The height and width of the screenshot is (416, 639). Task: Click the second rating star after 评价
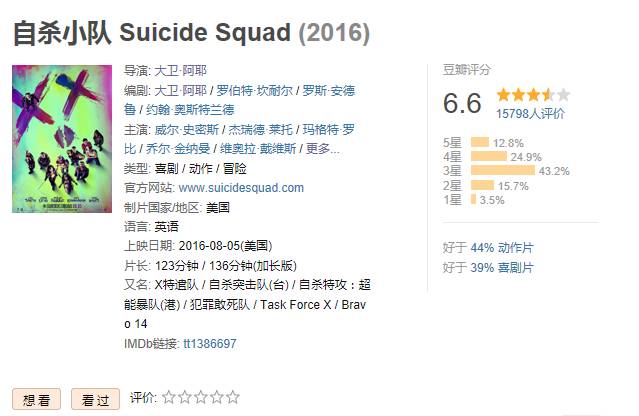(x=184, y=397)
